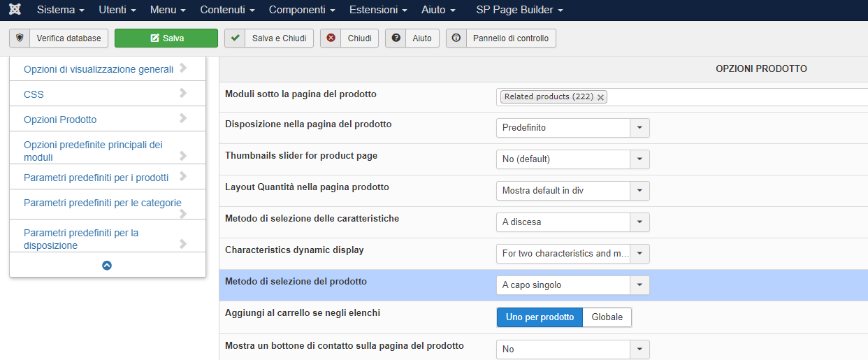This screenshot has width=868, height=360.
Task: Remove the Related products (222) tag
Action: [x=600, y=97]
